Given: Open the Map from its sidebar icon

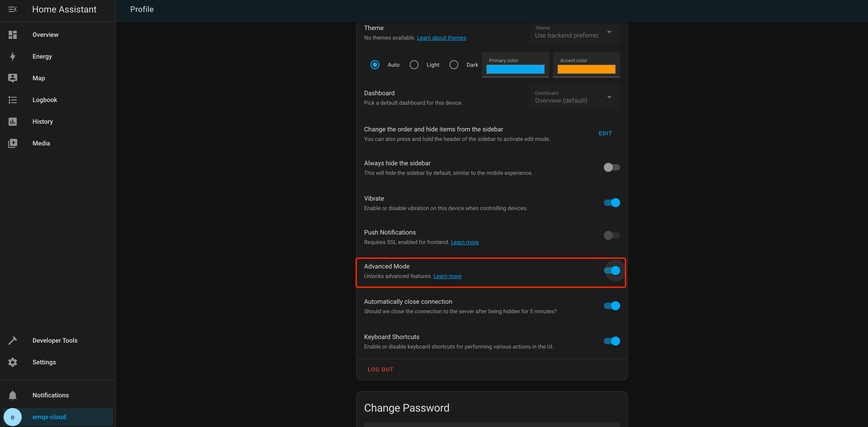Looking at the screenshot, I should 12,78.
